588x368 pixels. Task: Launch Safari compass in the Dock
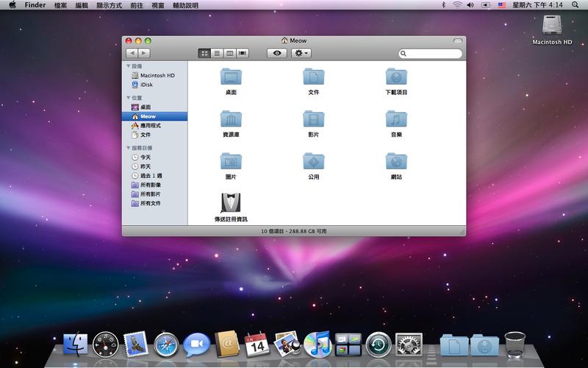166,344
